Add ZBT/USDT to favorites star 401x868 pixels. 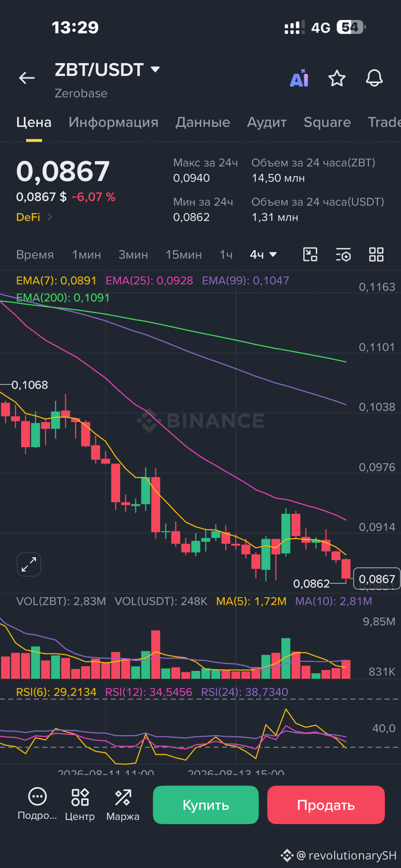(337, 78)
